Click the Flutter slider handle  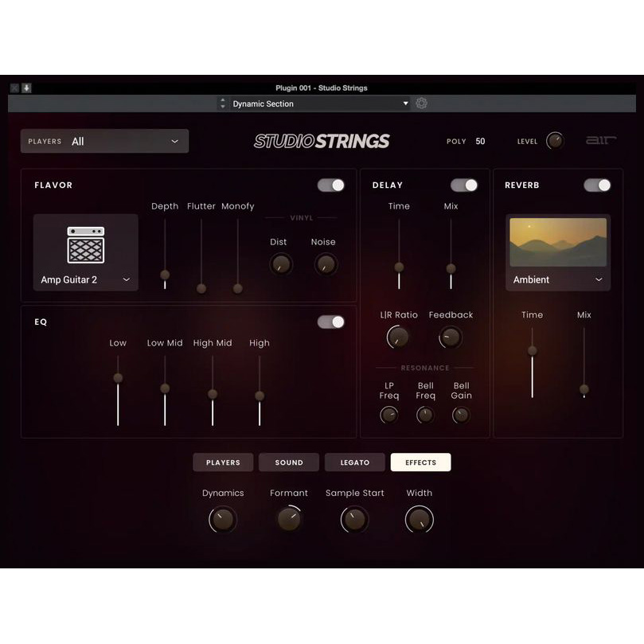[x=201, y=288]
